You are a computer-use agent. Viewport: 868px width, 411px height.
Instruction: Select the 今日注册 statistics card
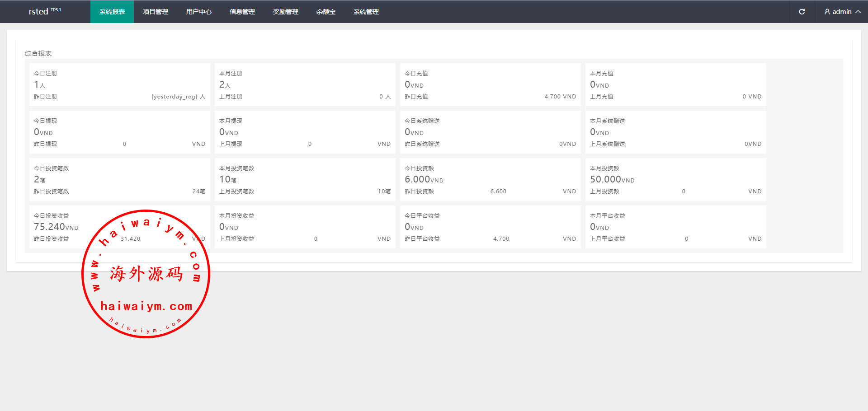click(119, 85)
